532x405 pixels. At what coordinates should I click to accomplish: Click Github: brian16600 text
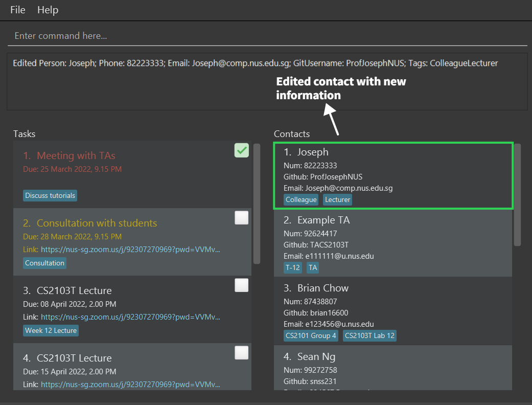(316, 313)
